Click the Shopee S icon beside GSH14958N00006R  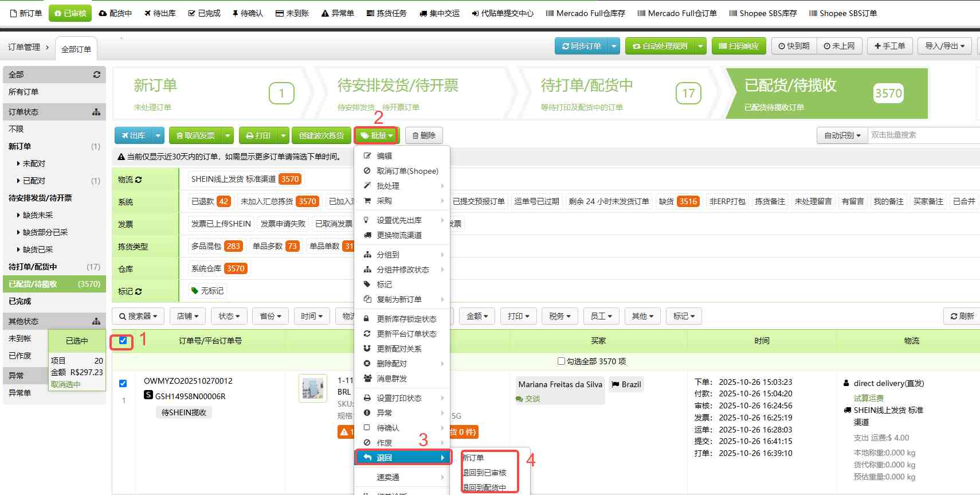click(148, 395)
